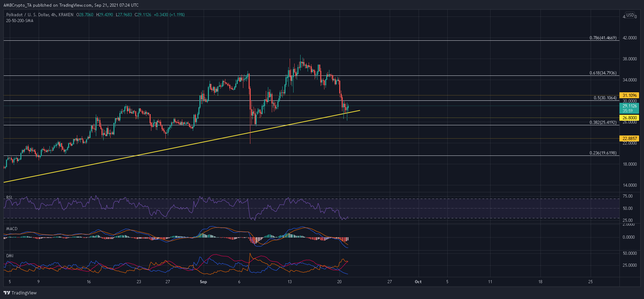The height and width of the screenshot is (299, 644).
Task: Click the Sep label on time axis
Action: pos(203,282)
